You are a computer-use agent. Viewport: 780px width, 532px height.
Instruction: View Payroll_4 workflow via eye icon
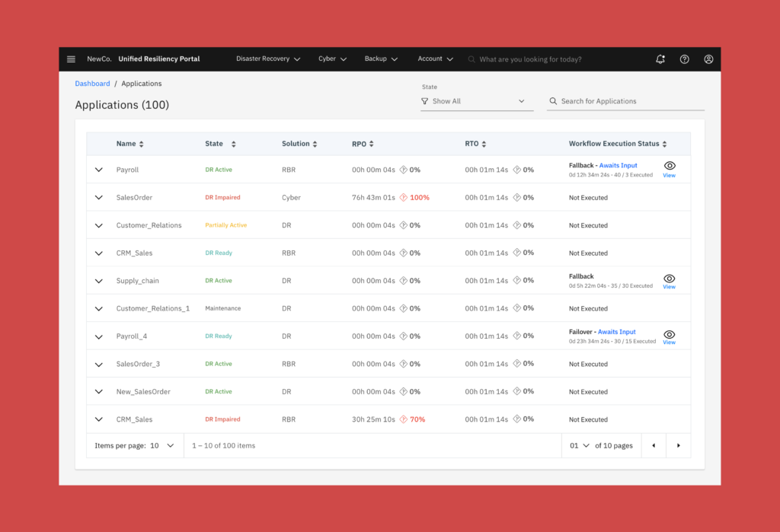click(x=669, y=335)
